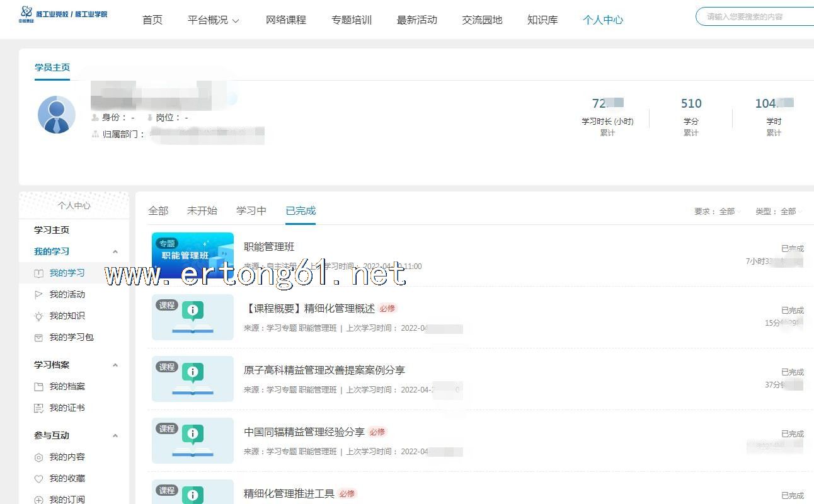This screenshot has height=504, width=814.
Task: Switch to the 未开始 tab
Action: click(x=202, y=211)
